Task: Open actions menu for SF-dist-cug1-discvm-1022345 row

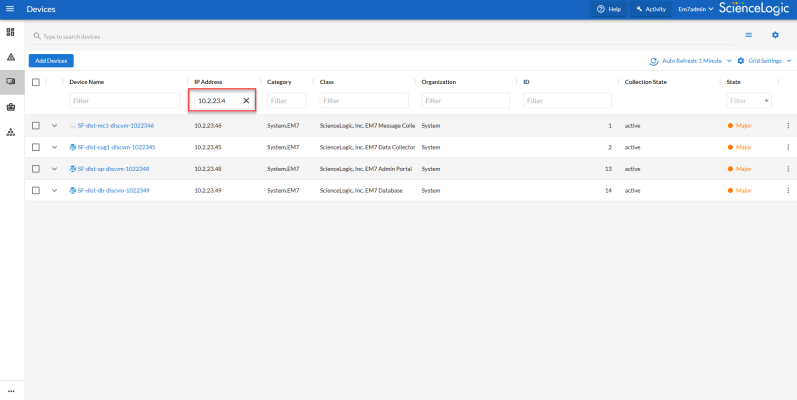Action: [788, 147]
